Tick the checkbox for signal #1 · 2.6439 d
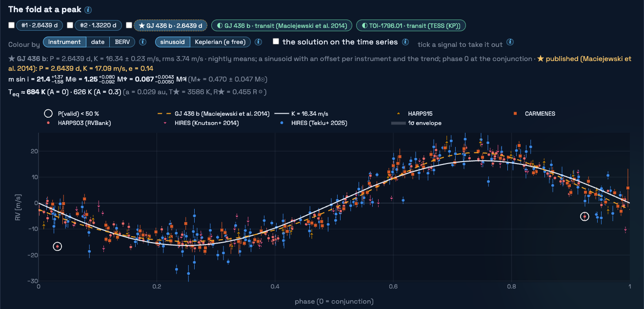This screenshot has height=309, width=644. [x=12, y=25]
